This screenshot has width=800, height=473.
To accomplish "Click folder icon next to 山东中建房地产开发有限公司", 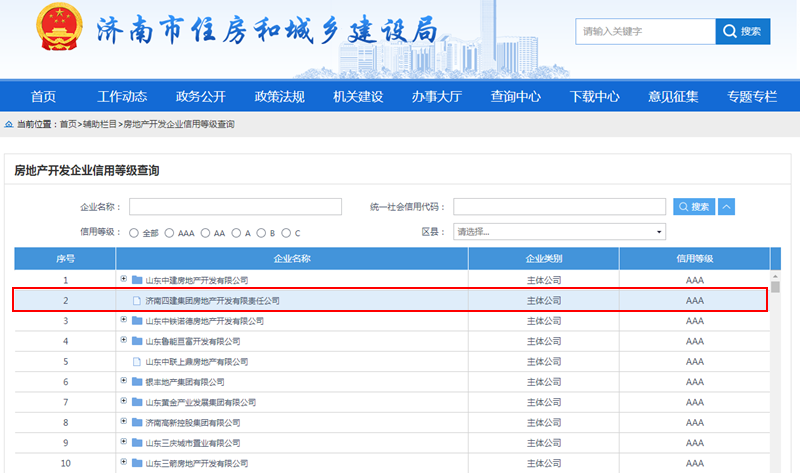I will pyautogui.click(x=137, y=280).
